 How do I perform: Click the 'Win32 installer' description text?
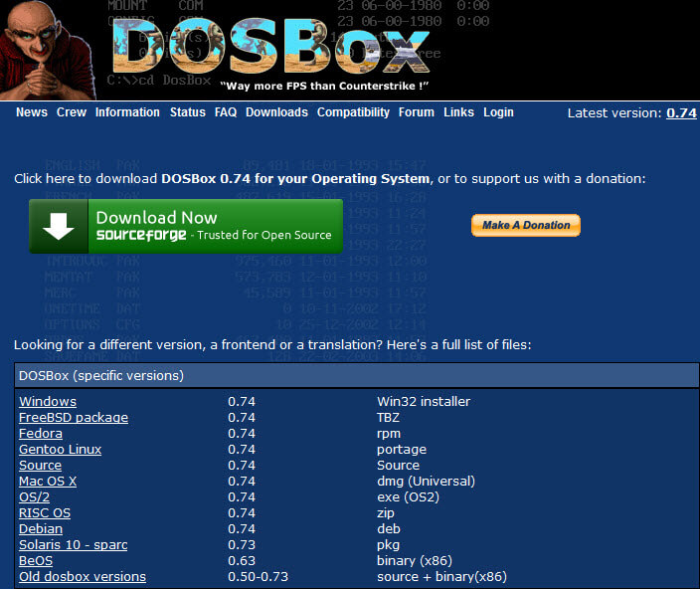pyautogui.click(x=424, y=401)
